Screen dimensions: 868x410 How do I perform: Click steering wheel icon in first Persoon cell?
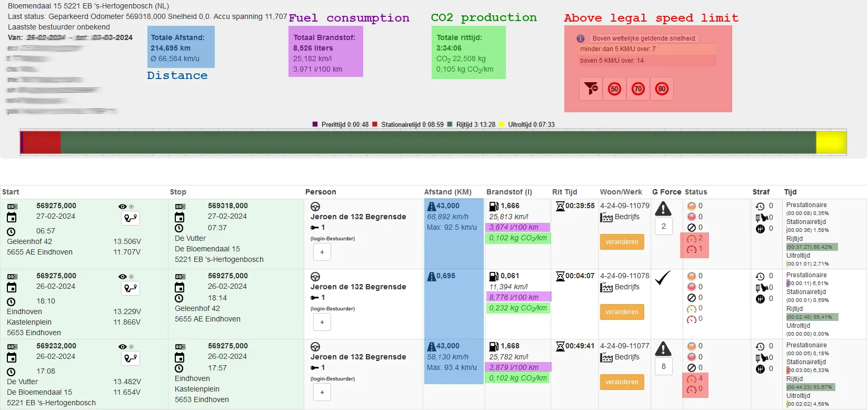[315, 207]
